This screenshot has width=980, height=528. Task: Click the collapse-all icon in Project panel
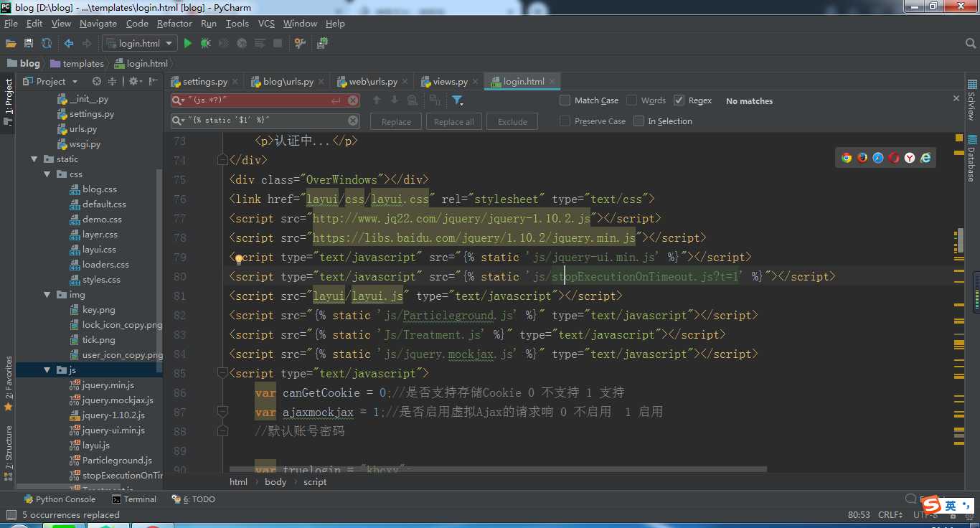tap(113, 82)
